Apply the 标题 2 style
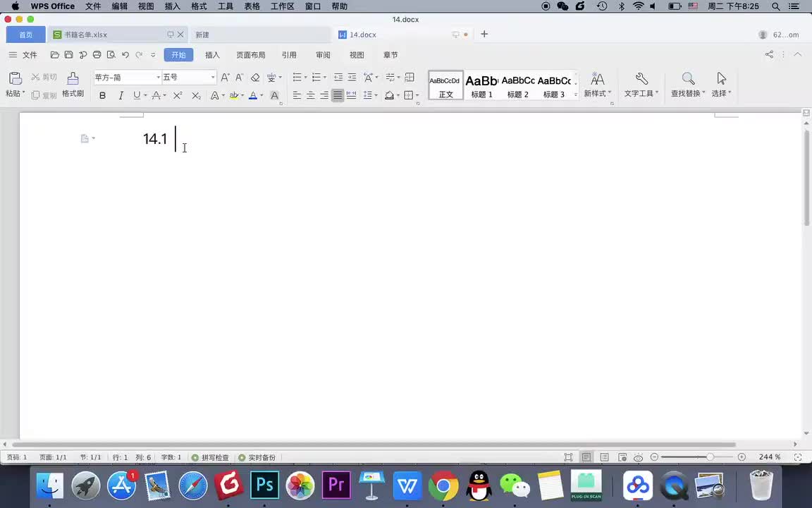The width and height of the screenshot is (812, 508). [518, 85]
